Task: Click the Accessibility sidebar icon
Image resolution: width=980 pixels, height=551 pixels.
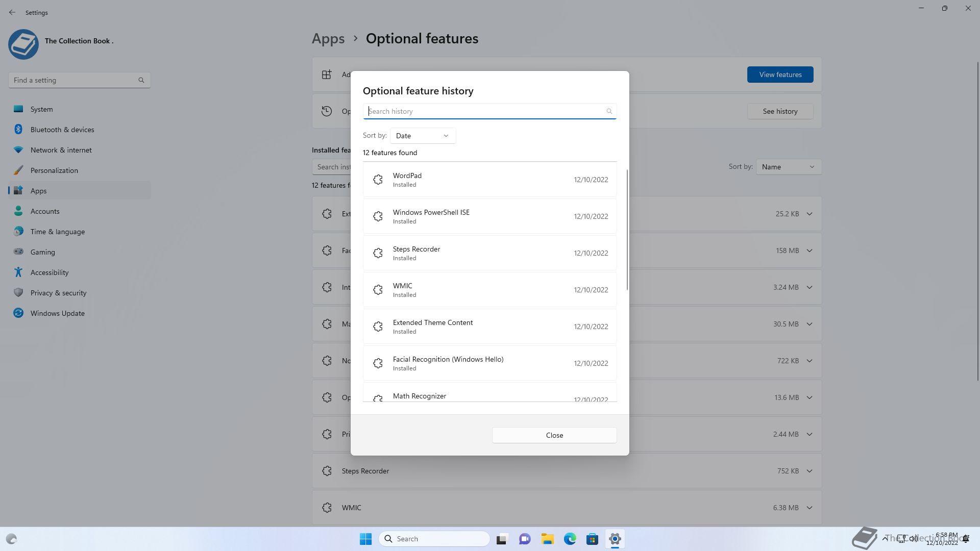Action: click(18, 272)
